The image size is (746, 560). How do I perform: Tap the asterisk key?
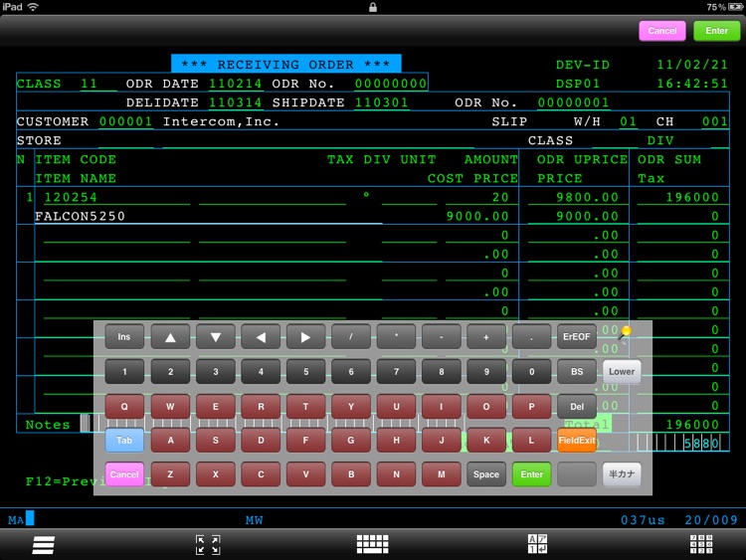[396, 337]
